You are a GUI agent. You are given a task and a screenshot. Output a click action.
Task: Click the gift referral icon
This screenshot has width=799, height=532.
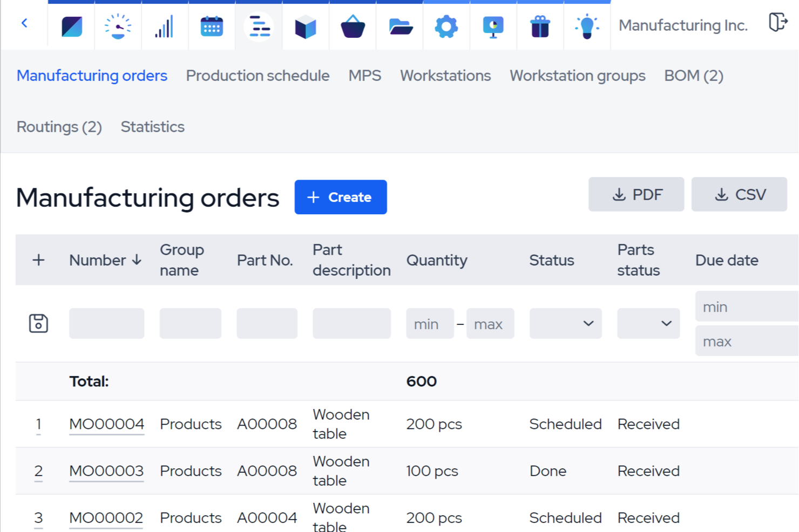click(540, 25)
